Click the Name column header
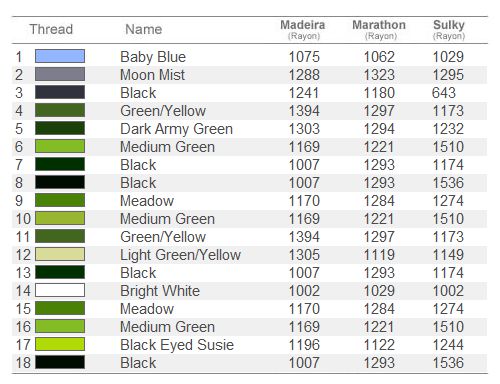500x384 pixels. pyautogui.click(x=144, y=29)
